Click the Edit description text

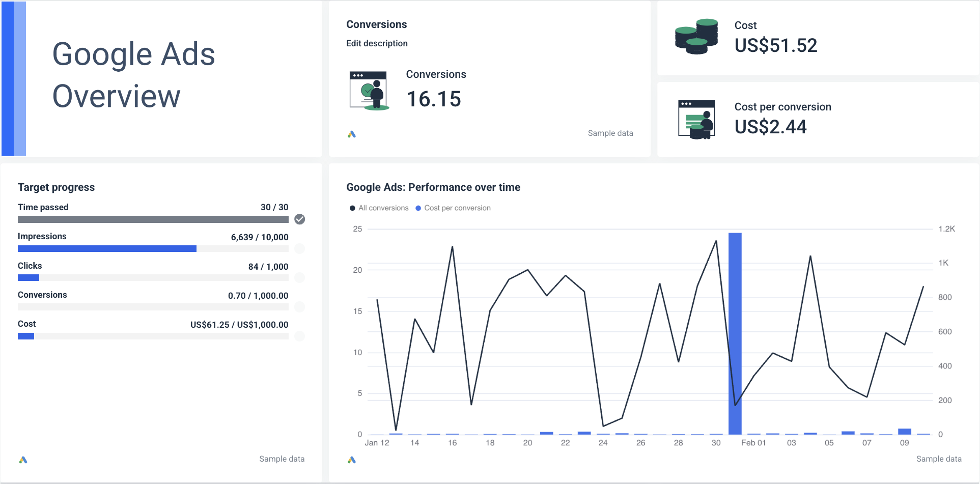click(377, 44)
